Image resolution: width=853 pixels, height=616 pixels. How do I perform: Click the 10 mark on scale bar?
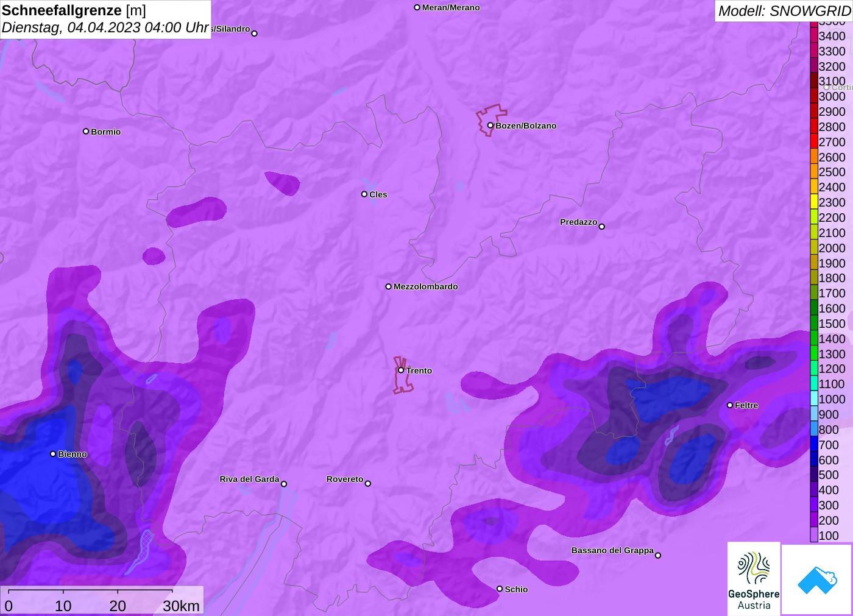[63, 606]
